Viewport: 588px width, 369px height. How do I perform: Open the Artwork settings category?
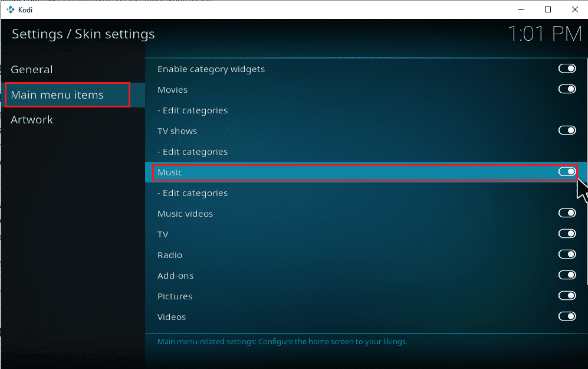[73, 120]
